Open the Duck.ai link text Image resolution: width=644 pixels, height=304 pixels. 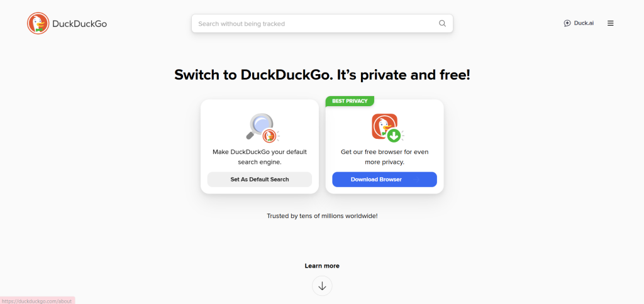pyautogui.click(x=584, y=23)
